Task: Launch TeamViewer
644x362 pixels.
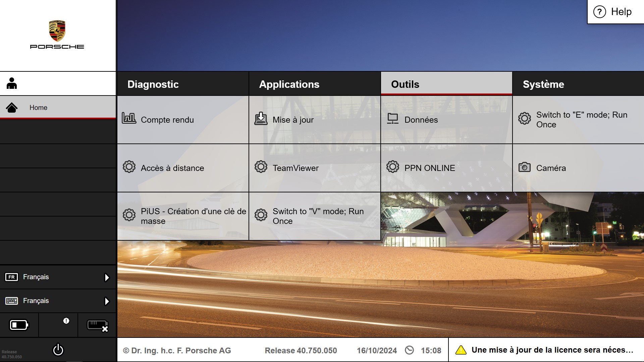Action: (x=315, y=168)
